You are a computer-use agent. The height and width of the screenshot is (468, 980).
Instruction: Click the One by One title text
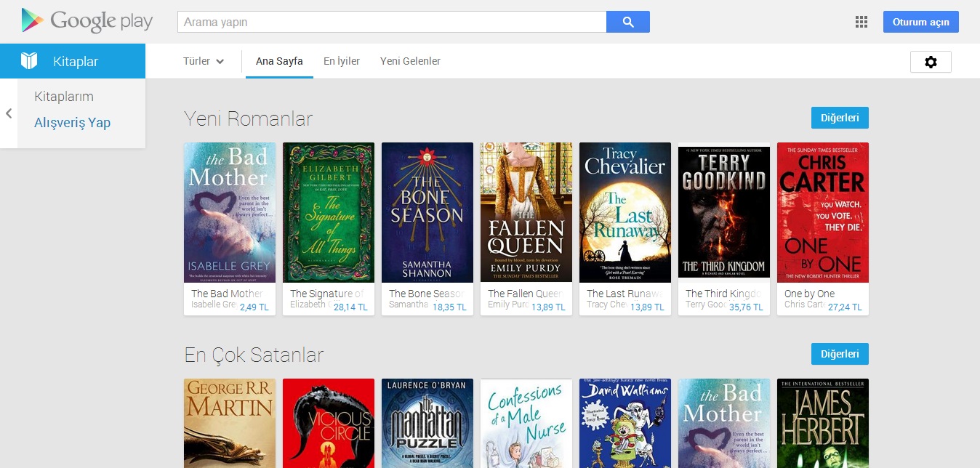pos(809,294)
